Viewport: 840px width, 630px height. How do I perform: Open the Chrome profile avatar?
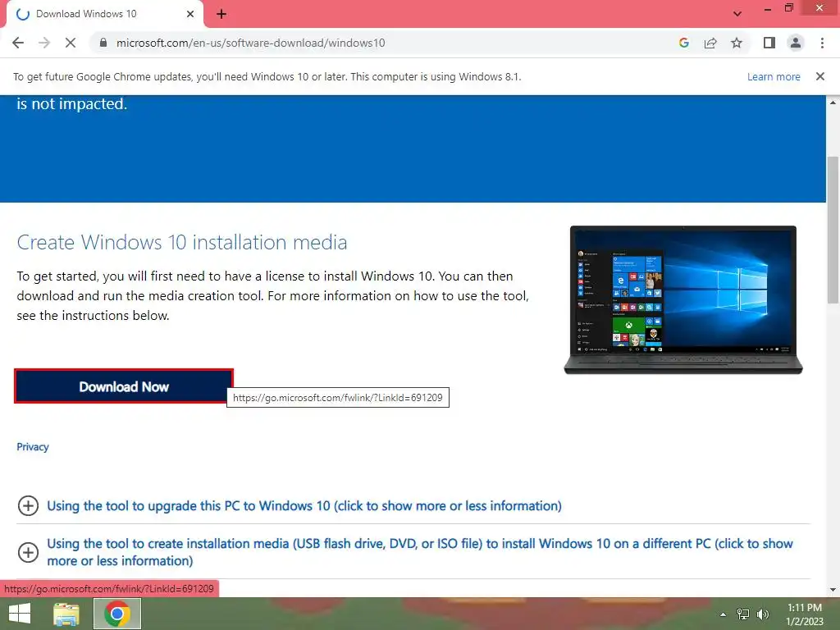796,43
